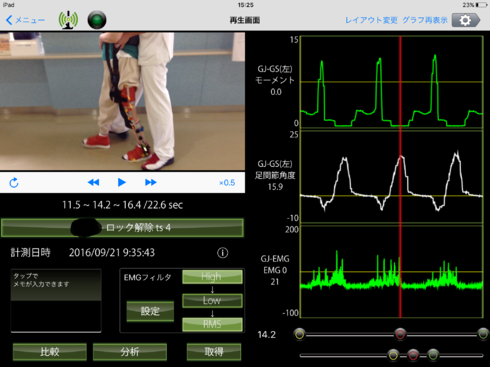Tap the GJ-EMG graph
490x367 pixels.
pos(392,271)
